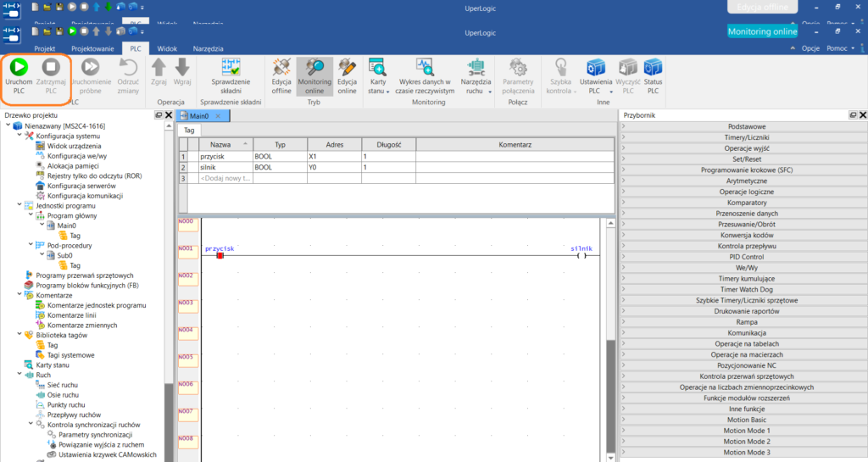The height and width of the screenshot is (462, 868).
Task: Click Wyczyść PLC icon
Action: (628, 68)
